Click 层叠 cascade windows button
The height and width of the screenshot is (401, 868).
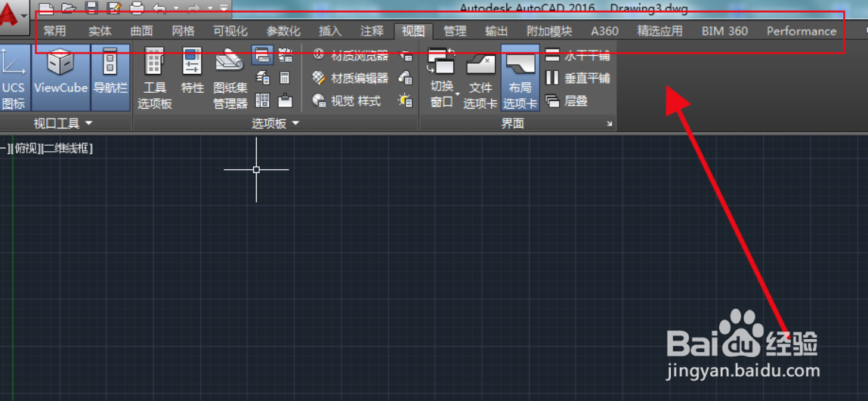coord(567,100)
